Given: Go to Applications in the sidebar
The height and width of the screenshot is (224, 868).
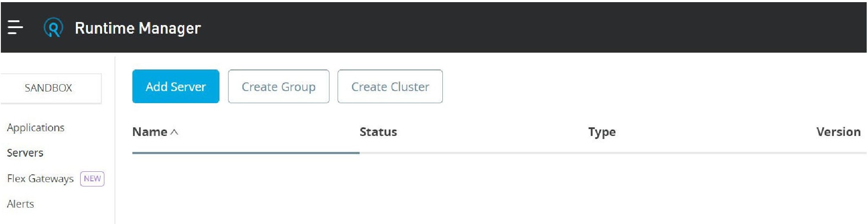Looking at the screenshot, I should tap(36, 128).
